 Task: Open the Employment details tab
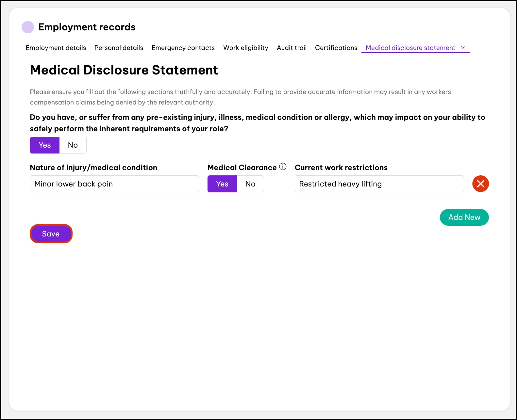56,48
